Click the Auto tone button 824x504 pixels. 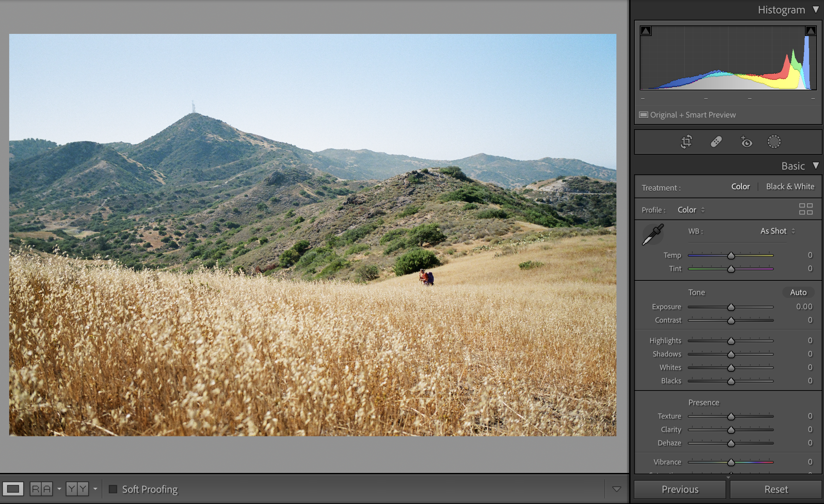pyautogui.click(x=798, y=292)
